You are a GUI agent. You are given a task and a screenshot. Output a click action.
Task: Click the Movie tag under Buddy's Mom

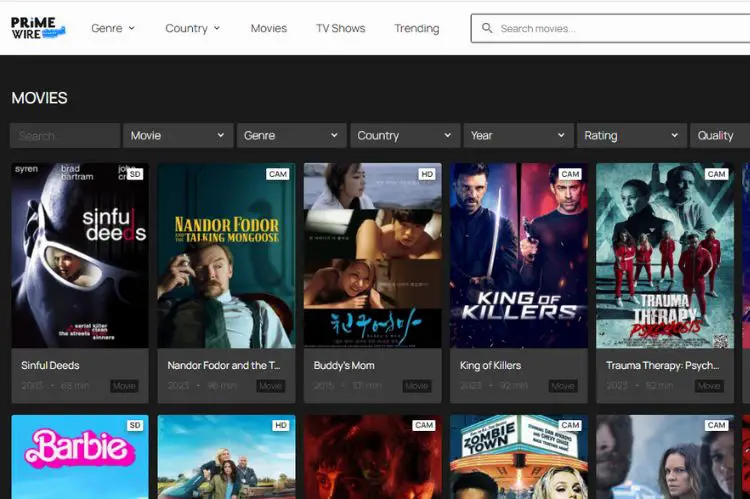[x=417, y=386]
